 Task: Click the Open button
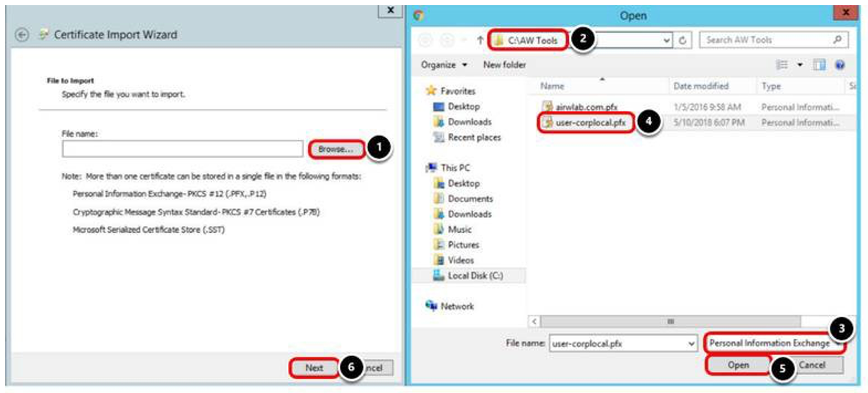click(x=738, y=365)
